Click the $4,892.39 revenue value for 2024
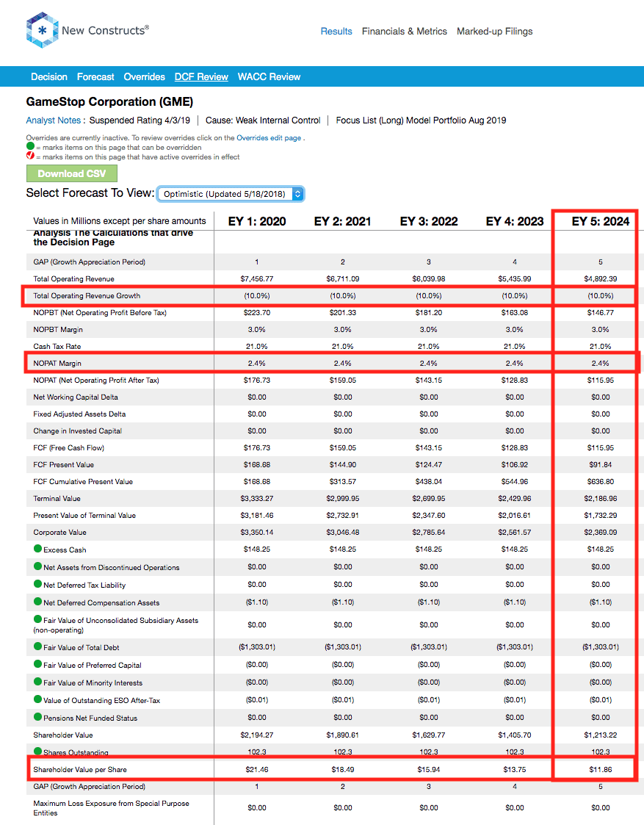644x825 pixels. point(601,279)
